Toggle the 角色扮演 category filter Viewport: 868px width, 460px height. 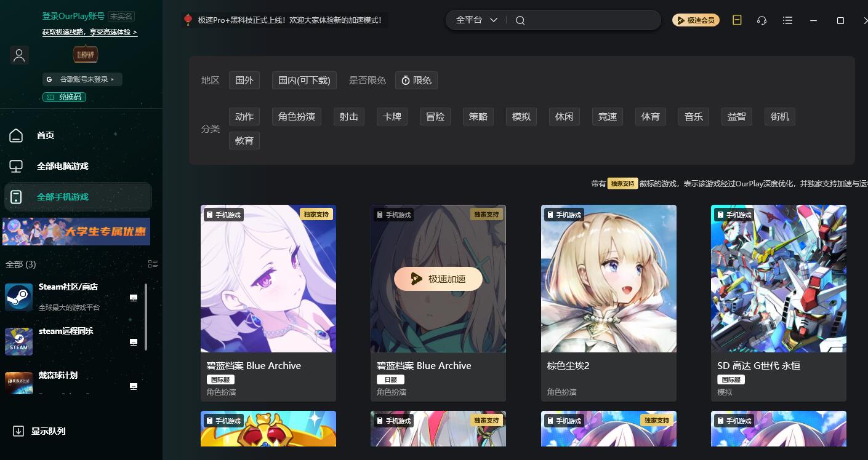click(x=297, y=116)
